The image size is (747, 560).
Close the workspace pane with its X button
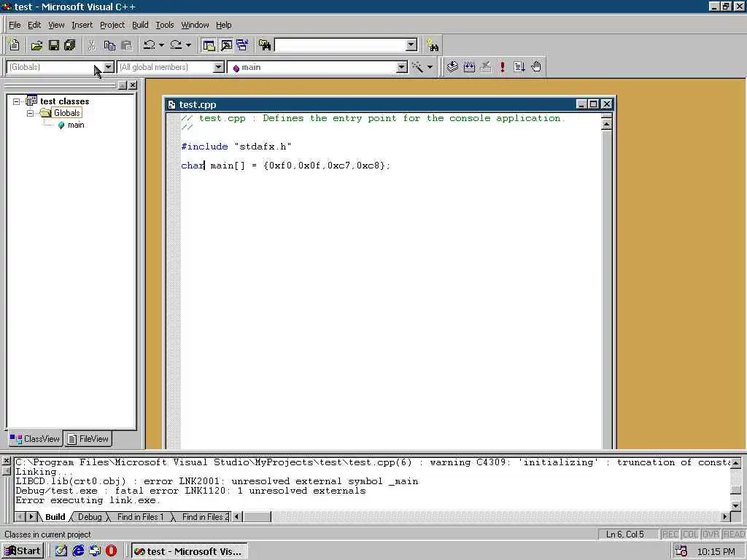click(x=133, y=85)
